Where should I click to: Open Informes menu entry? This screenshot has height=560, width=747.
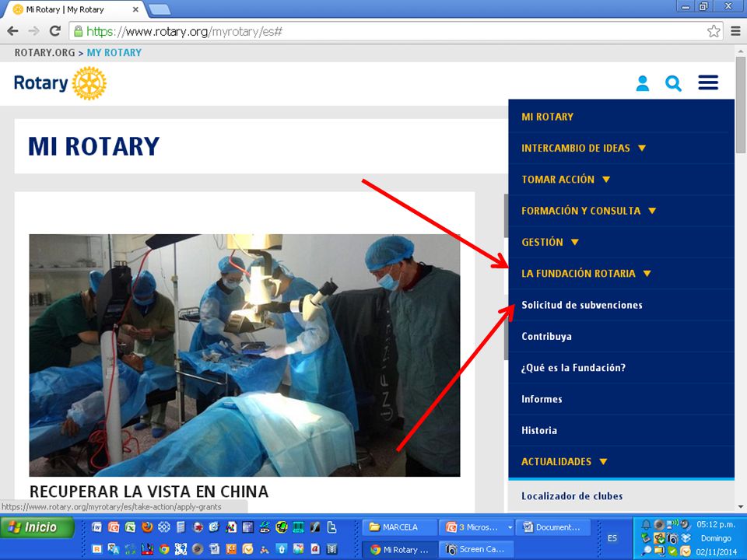[x=542, y=399]
